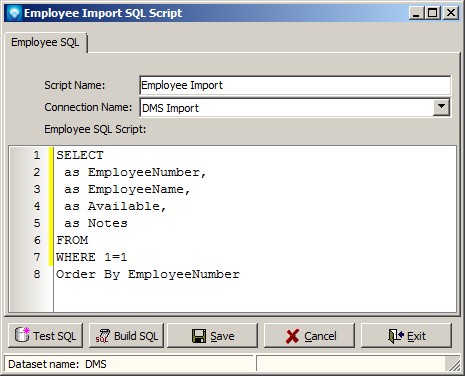Click the 'as Available,' line

[x=115, y=206]
